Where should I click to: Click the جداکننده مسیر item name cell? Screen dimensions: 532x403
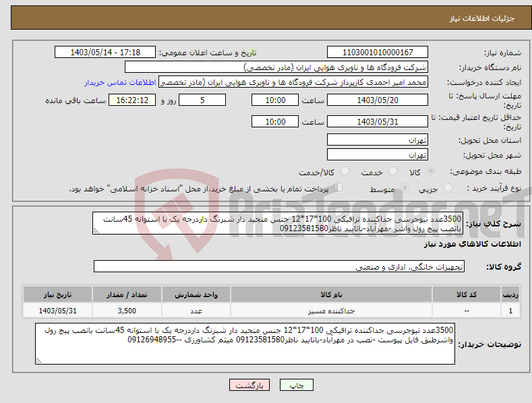[331, 311]
